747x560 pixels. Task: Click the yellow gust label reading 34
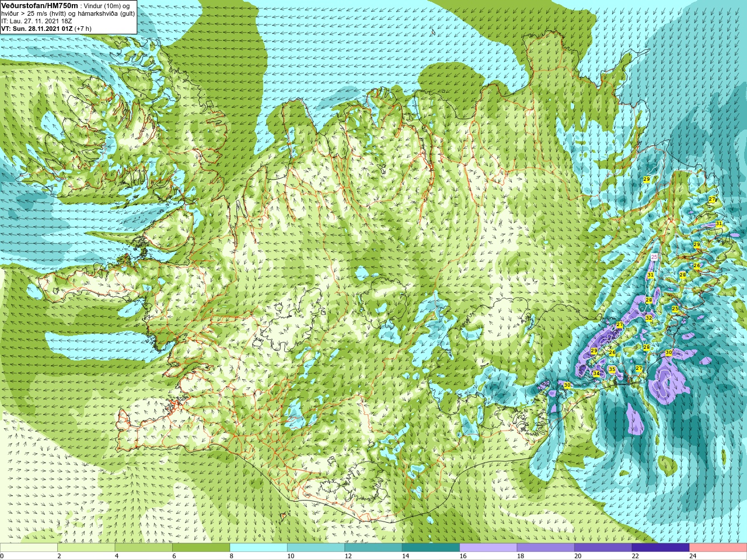point(596,373)
